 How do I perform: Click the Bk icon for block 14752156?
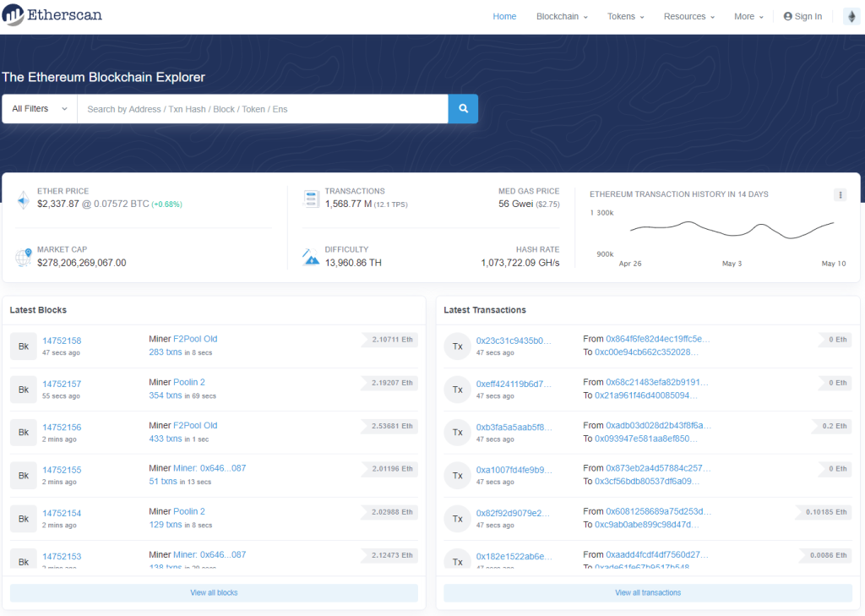pos(24,433)
